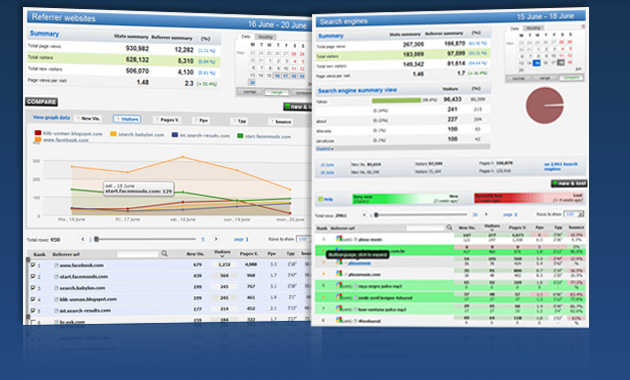630x380 pixels.
Task: Select the bounce graph option
Action: (281, 122)
